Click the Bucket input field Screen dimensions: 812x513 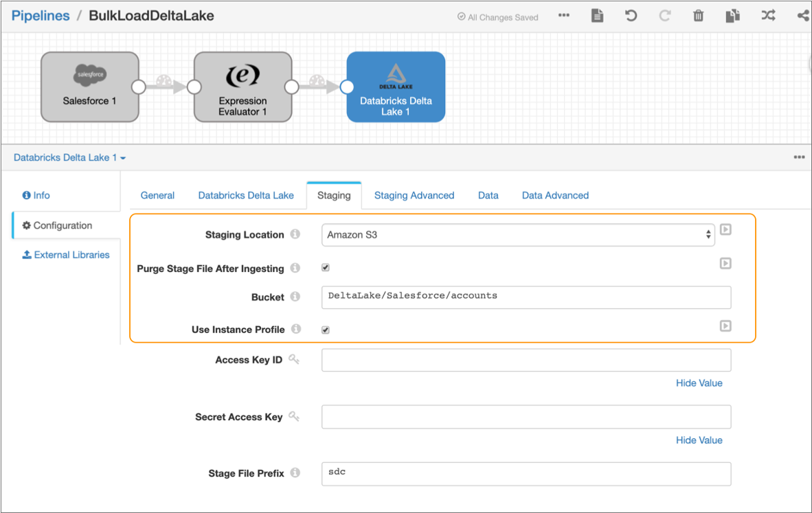point(526,297)
